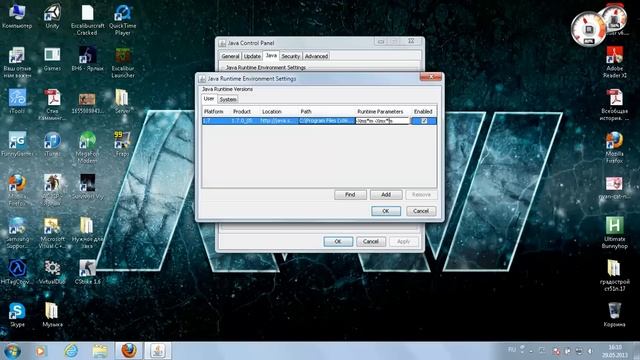Image resolution: width=640 pixels, height=360 pixels.
Task: Open the Advanced tab in Java Control Panel
Action: pos(316,56)
